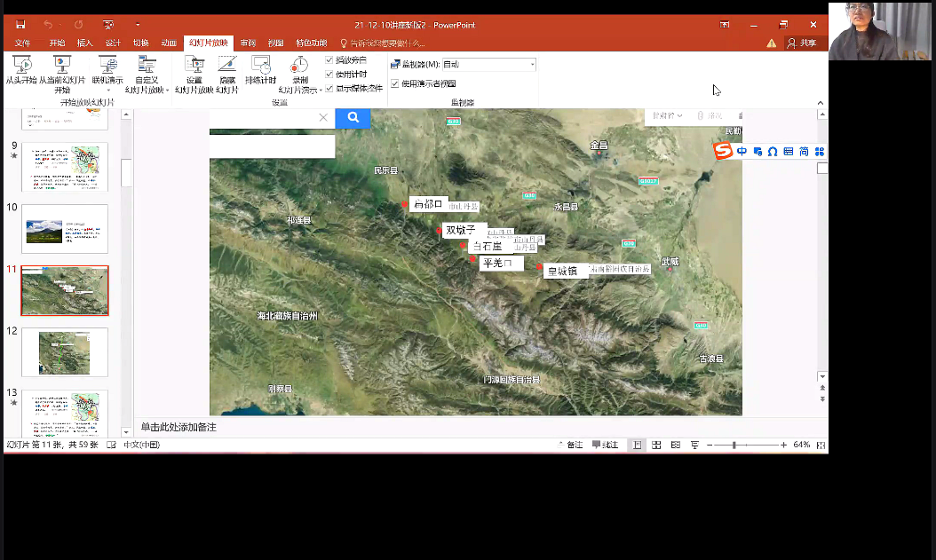
Task: Click the Save icon in title bar
Action: pos(20,25)
